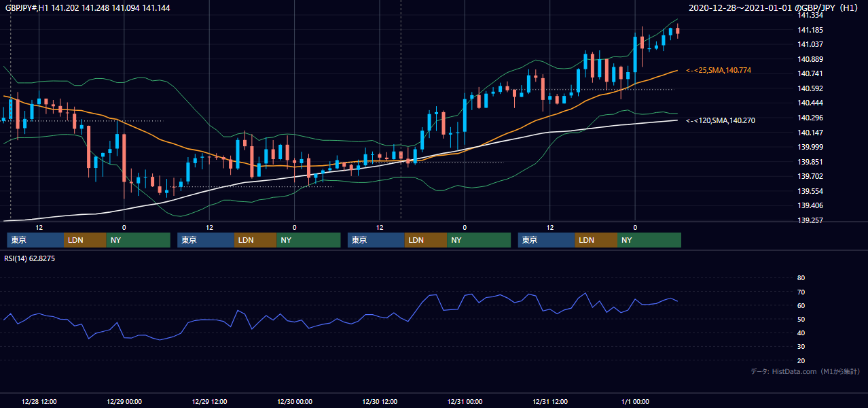Click RSI scale level 70
Screen dimensions: 868x408
[x=801, y=292]
